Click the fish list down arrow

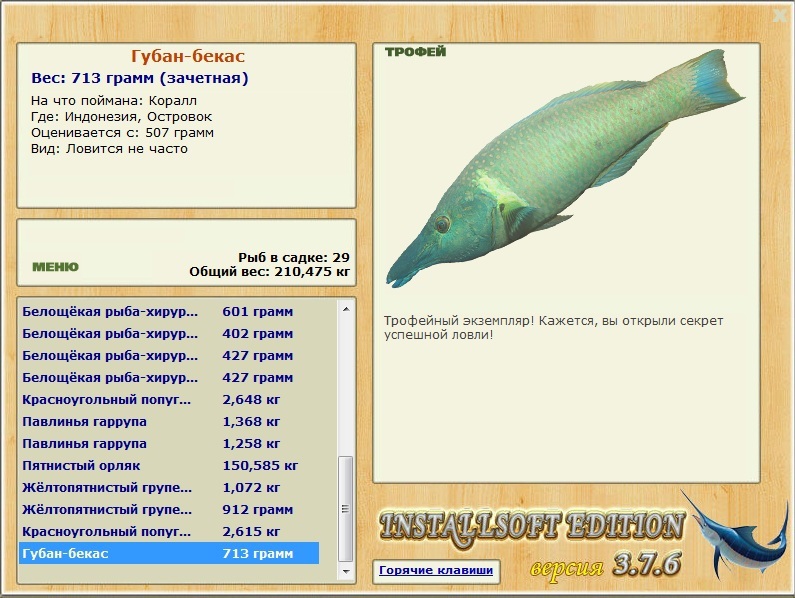pyautogui.click(x=346, y=572)
